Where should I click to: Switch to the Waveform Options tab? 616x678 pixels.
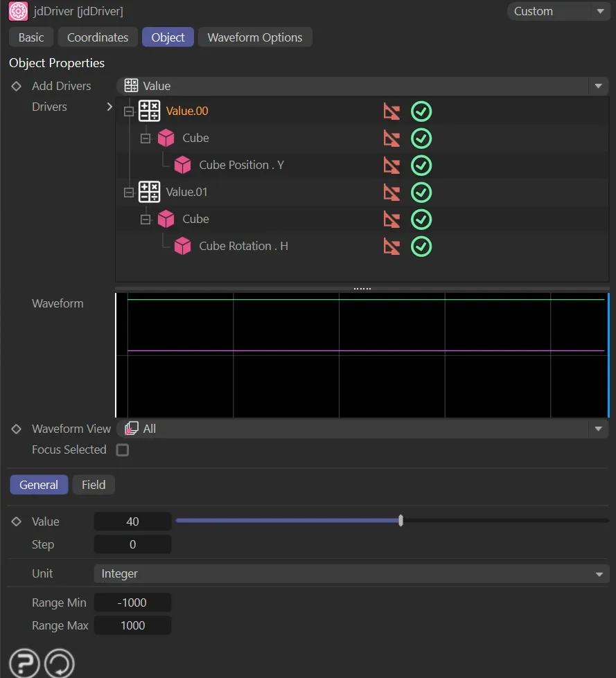(255, 37)
